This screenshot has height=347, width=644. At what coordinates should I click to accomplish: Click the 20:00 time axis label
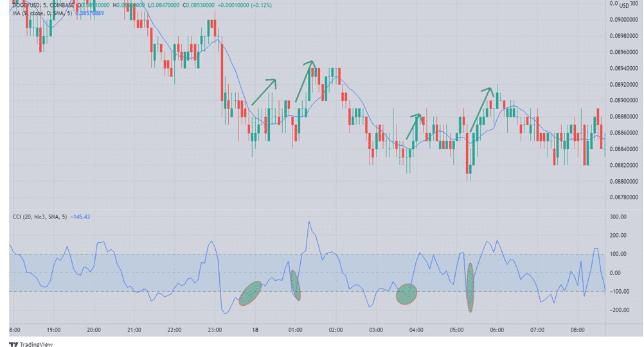(x=94, y=330)
